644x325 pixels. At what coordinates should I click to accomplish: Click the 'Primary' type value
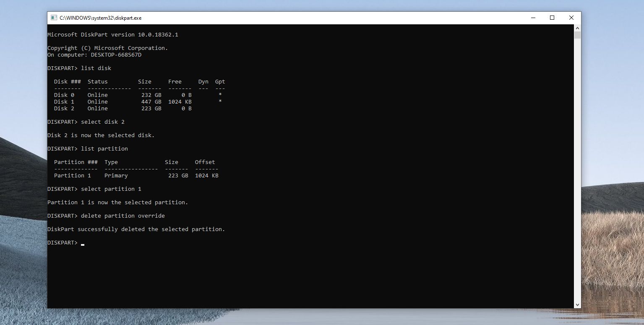click(x=116, y=175)
